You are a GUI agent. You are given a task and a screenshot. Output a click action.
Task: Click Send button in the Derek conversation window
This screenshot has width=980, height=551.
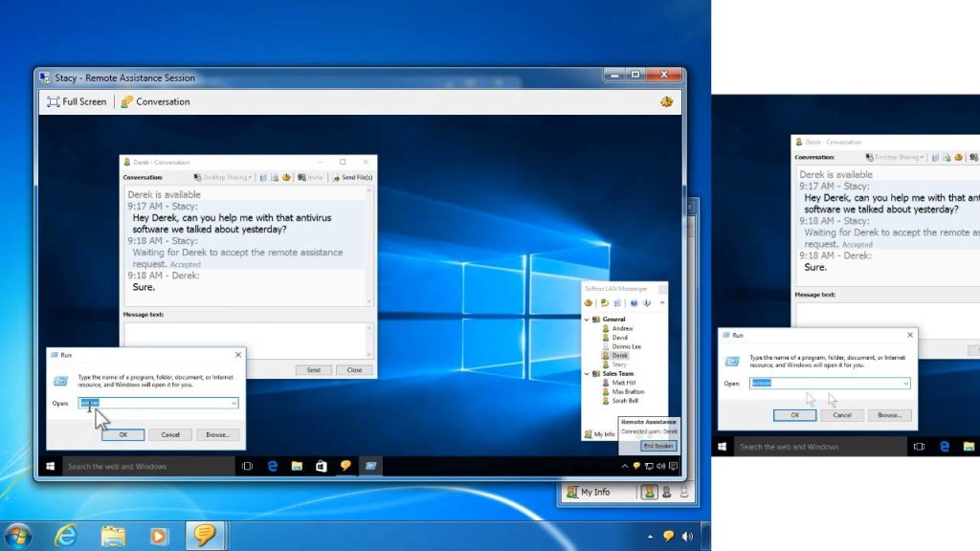point(313,370)
